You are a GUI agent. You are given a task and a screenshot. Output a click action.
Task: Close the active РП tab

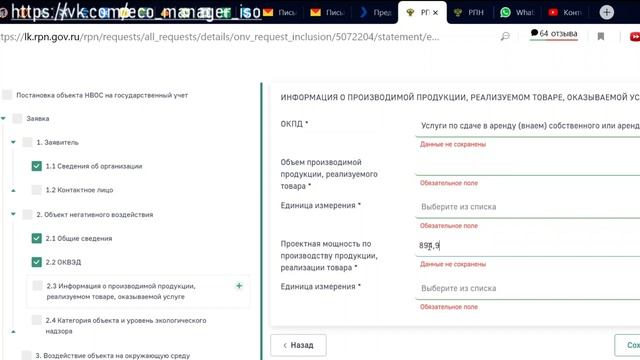(436, 13)
